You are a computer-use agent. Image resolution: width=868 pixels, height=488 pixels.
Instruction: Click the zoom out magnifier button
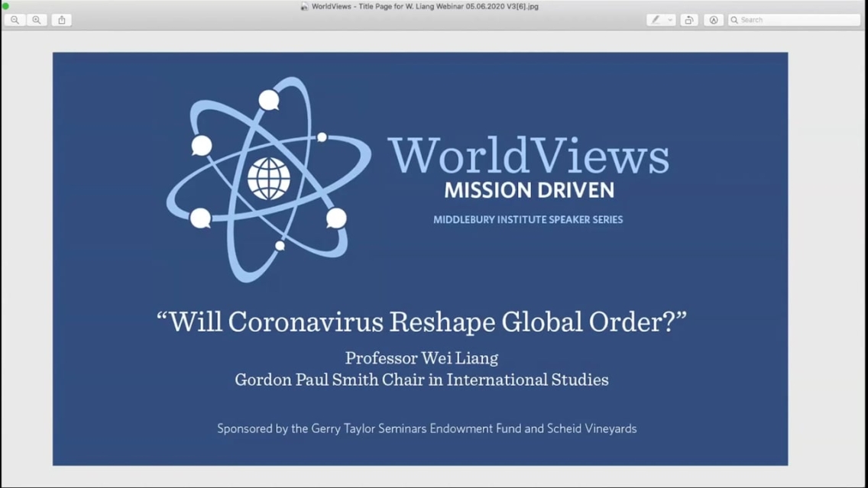[15, 20]
